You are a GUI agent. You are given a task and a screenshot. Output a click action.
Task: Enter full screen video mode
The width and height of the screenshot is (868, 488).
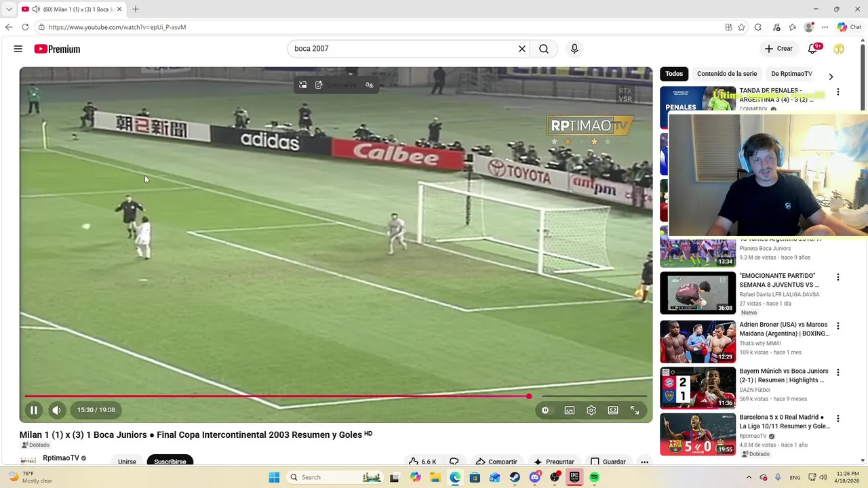coord(635,410)
